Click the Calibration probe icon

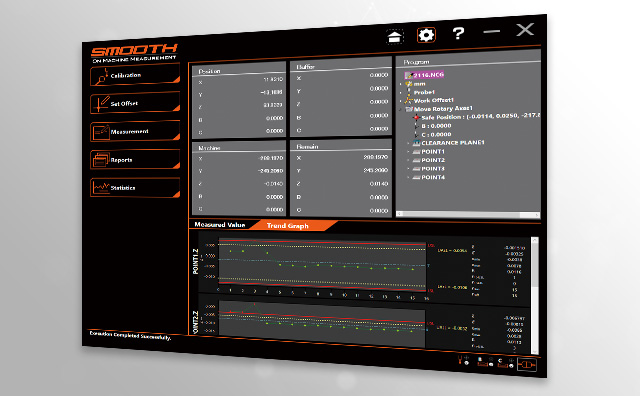pos(100,77)
